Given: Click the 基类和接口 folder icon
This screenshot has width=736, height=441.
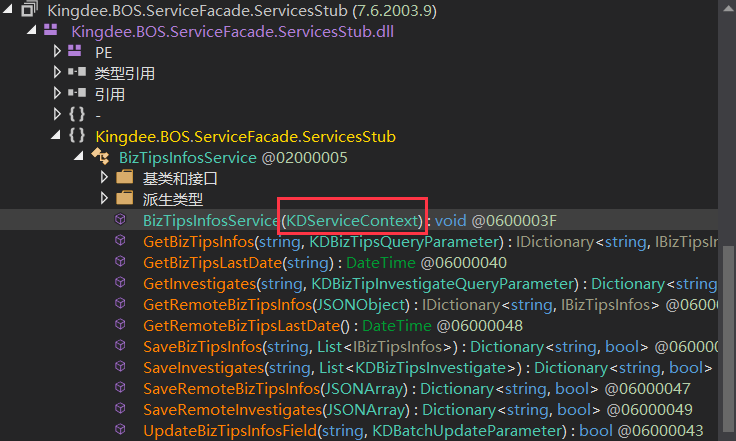Looking at the screenshot, I should [124, 177].
